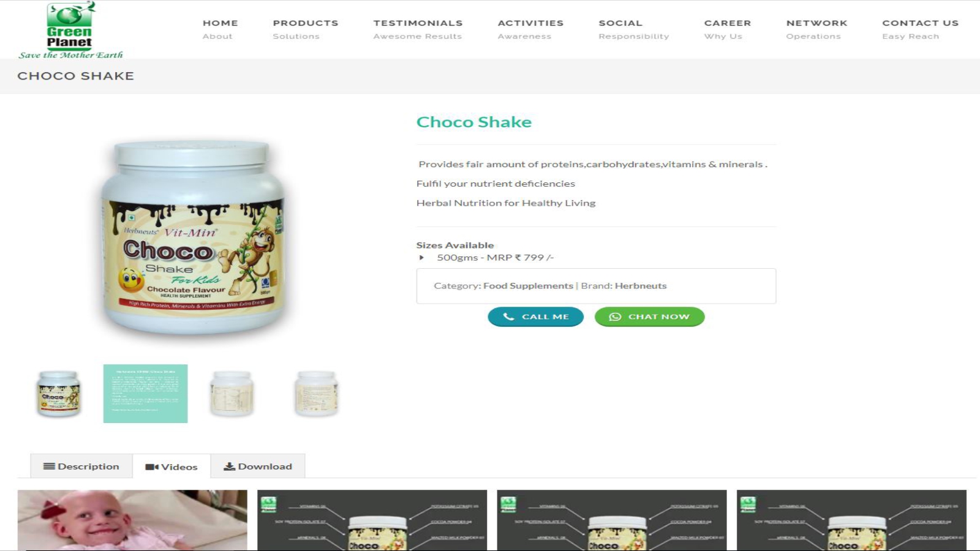Click the Green Planet logo
980x551 pixels.
click(70, 30)
